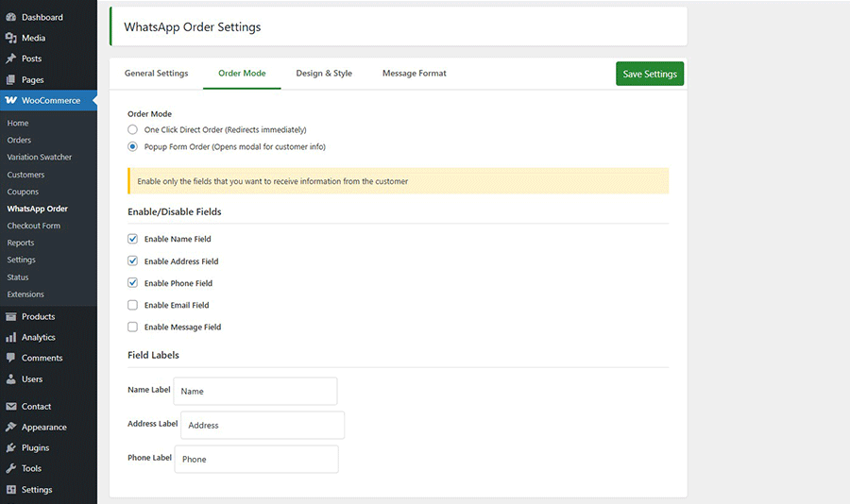Click the Tools wrench icon
Screen dimensions: 850x504
(x=10, y=468)
